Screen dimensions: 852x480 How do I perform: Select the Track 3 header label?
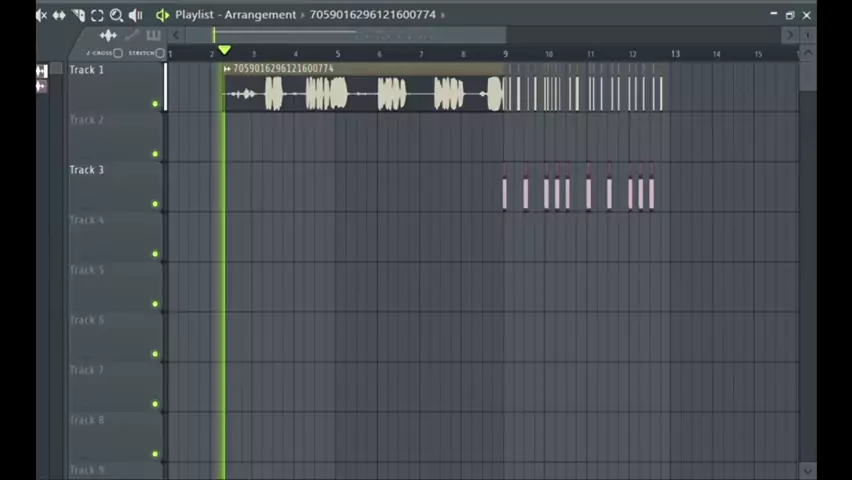(x=87, y=170)
